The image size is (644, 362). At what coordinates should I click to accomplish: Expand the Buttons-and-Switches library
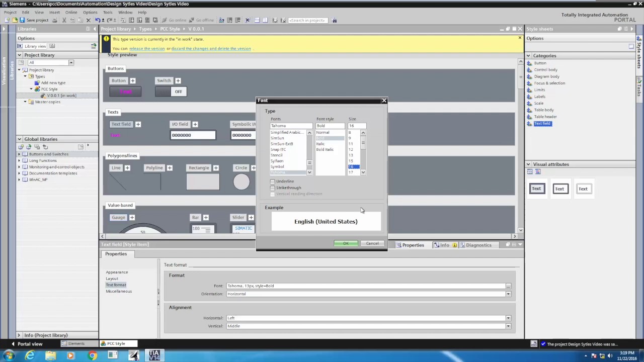(19, 154)
